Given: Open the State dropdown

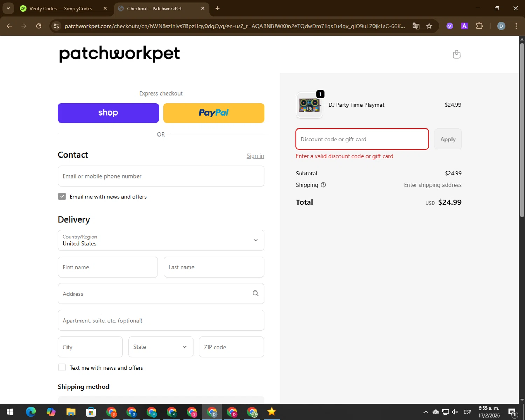Looking at the screenshot, I should coord(161,347).
